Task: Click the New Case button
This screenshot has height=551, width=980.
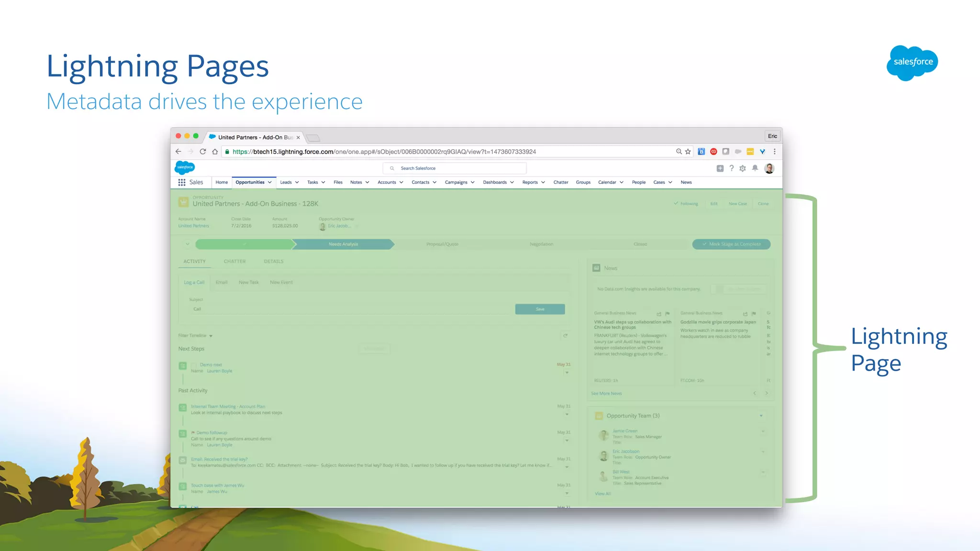Action: [x=737, y=204]
